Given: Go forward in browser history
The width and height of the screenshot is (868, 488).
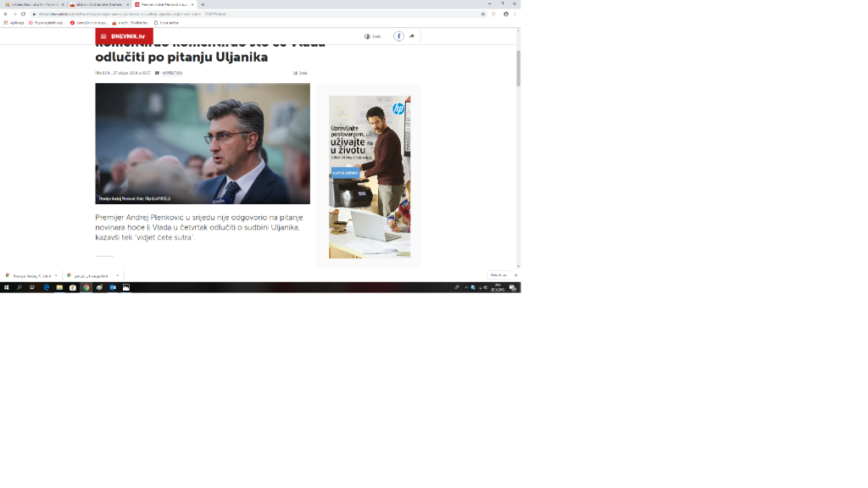Looking at the screenshot, I should pyautogui.click(x=14, y=14).
